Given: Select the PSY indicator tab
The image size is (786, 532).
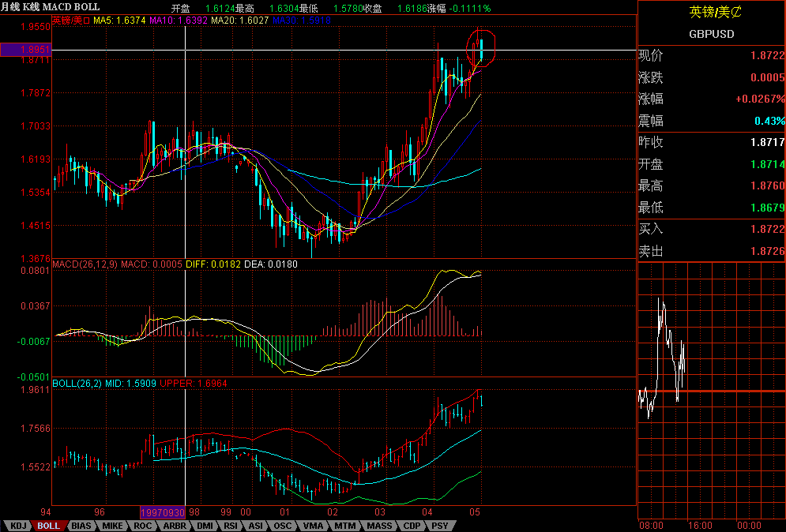Looking at the screenshot, I should point(440,526).
